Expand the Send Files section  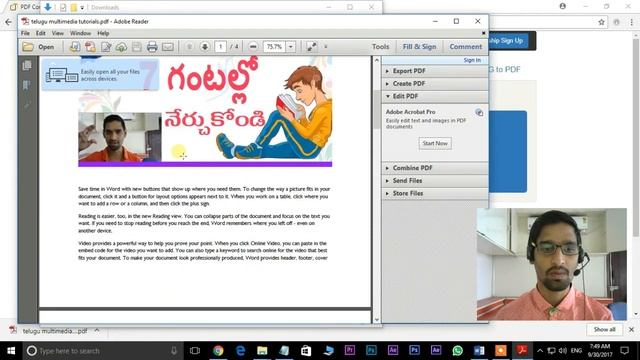tap(435, 181)
